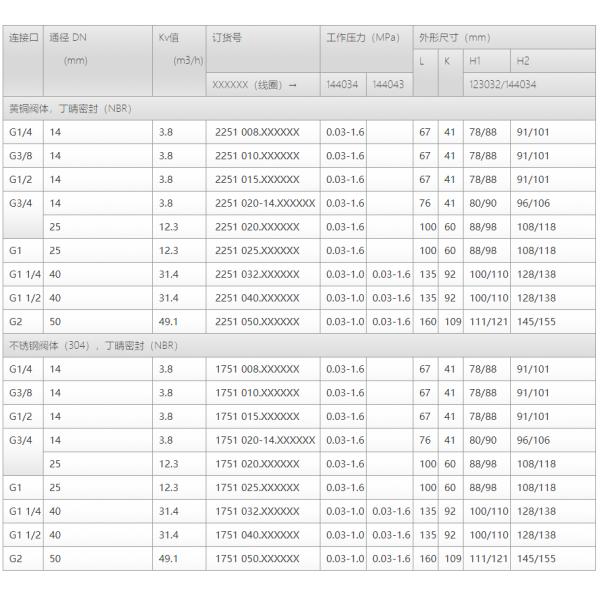The width and height of the screenshot is (600, 600).
Task: Select order number 2251 015.XXXXXX
Action: (257, 179)
